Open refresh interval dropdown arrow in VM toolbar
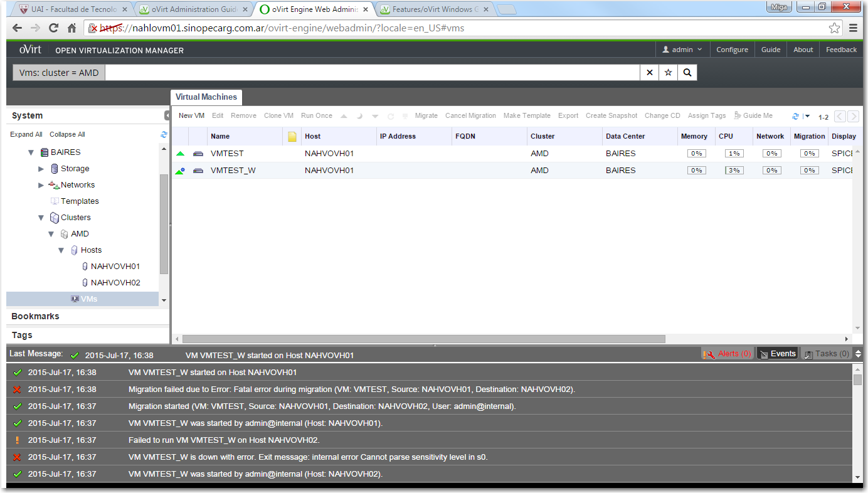 pos(807,116)
